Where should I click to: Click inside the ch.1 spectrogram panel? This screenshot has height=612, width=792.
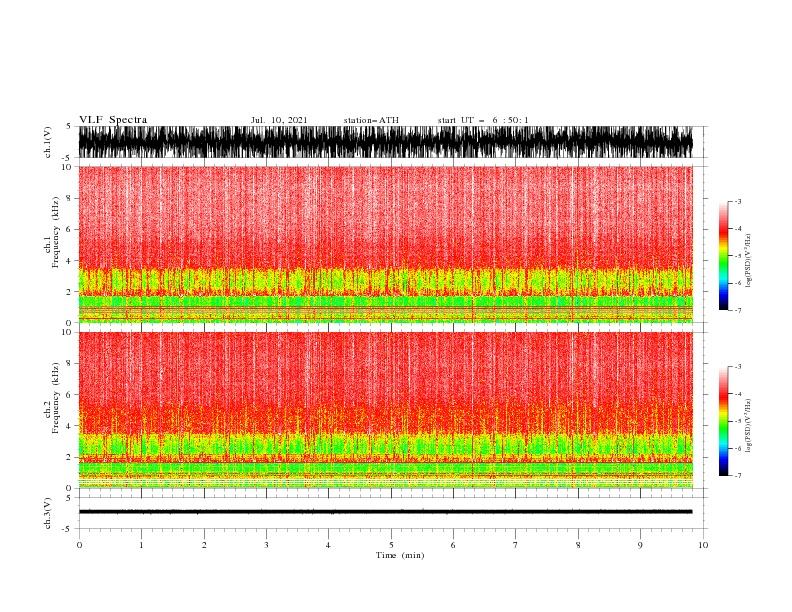(385, 244)
